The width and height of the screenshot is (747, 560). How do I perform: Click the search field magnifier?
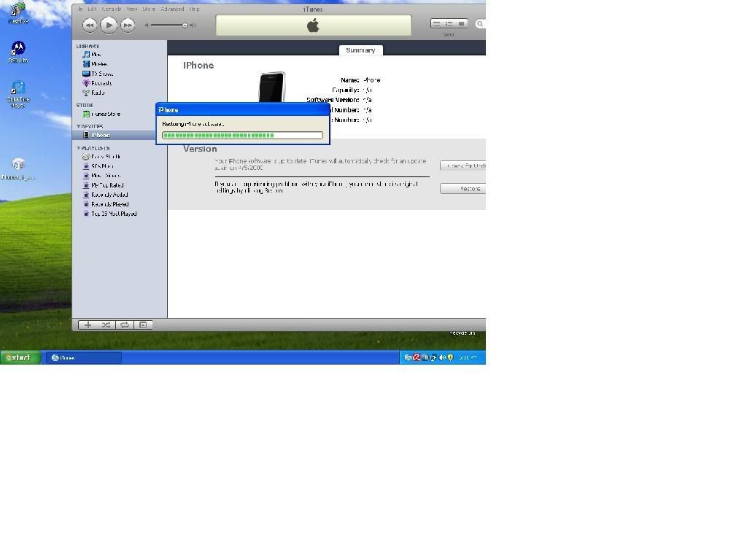(480, 24)
